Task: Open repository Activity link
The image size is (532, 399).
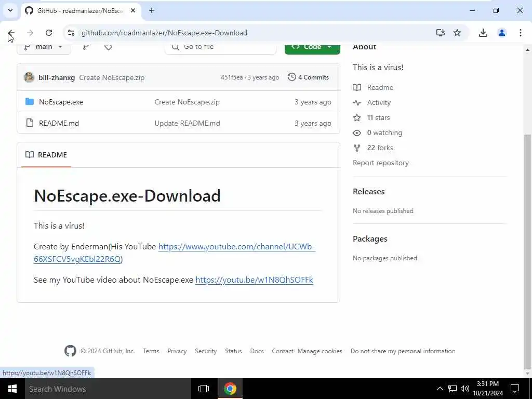Action: (x=372, y=102)
